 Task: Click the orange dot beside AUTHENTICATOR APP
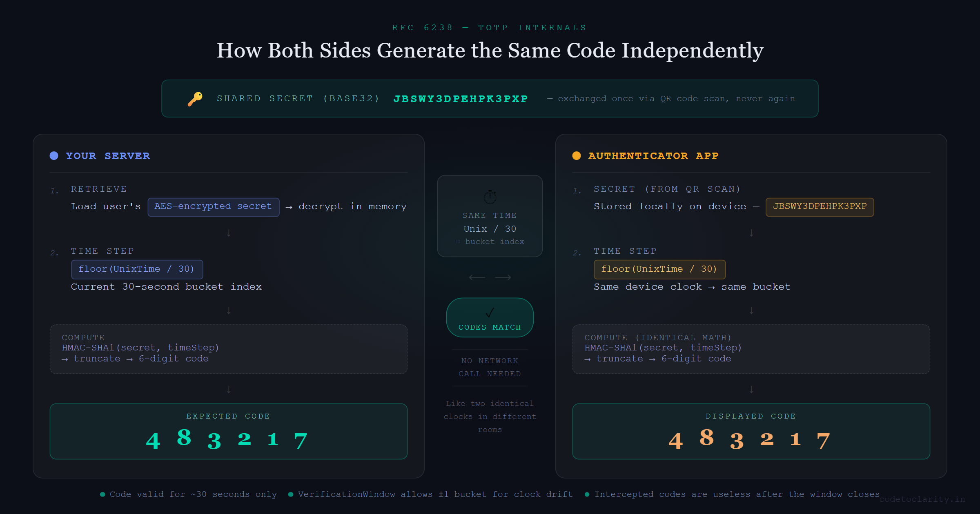point(576,155)
